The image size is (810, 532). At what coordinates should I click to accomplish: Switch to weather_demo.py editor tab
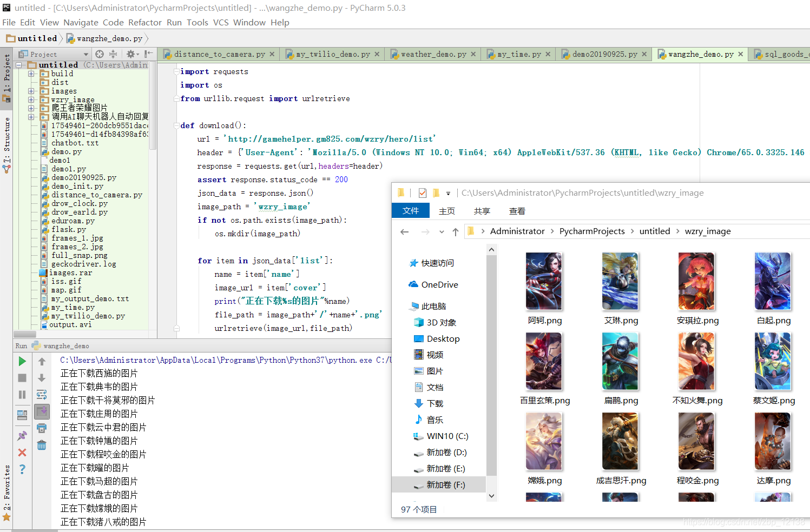433,54
